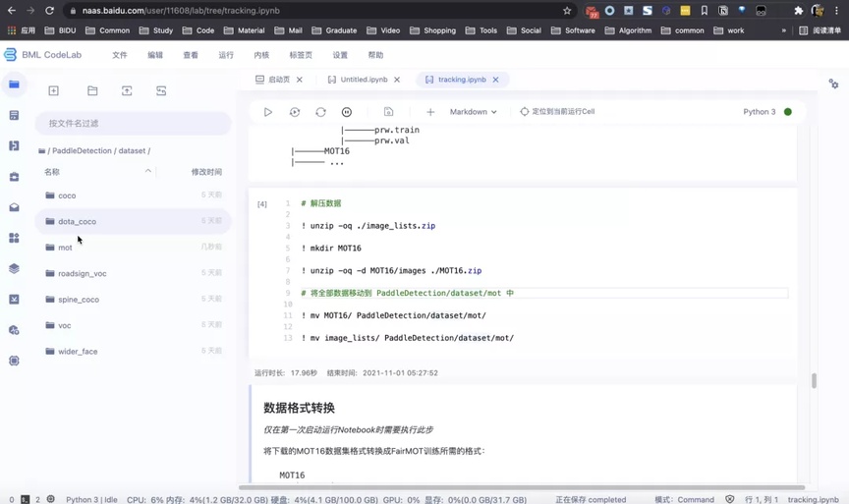Click the green kernel status indicator

[788, 112]
